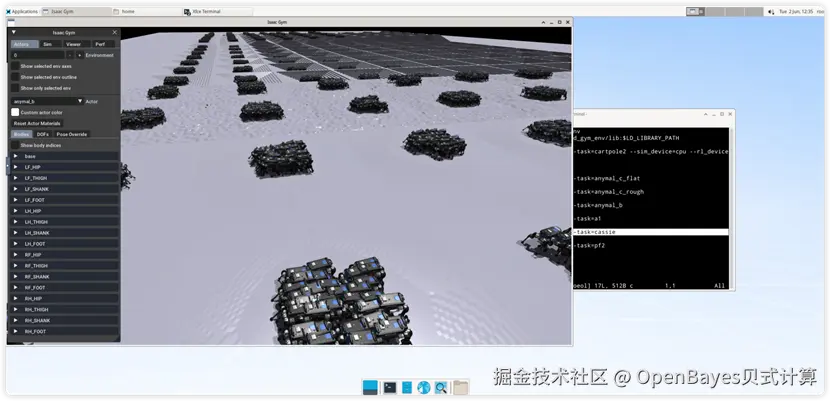Select the first workspace in the workspace switcher
Image resolution: width=830 pixels, height=401 pixels.
[x=695, y=11]
